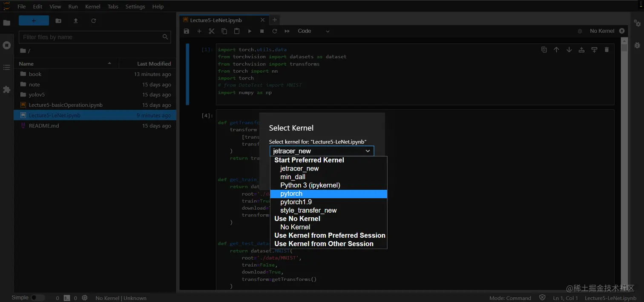Delete the cell using trash icon
This screenshot has height=302, width=644.
[x=607, y=50]
